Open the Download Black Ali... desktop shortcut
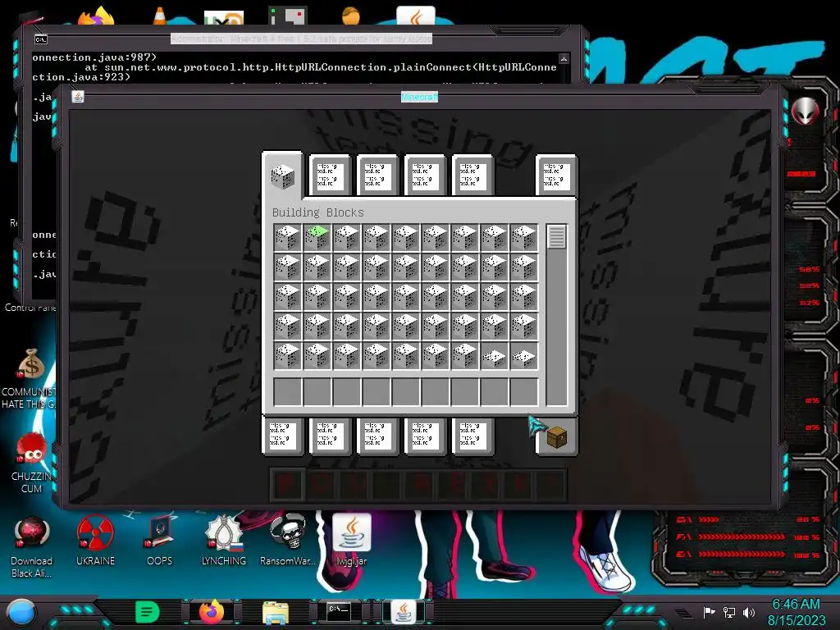Viewport: 840px width, 630px height. tap(31, 547)
